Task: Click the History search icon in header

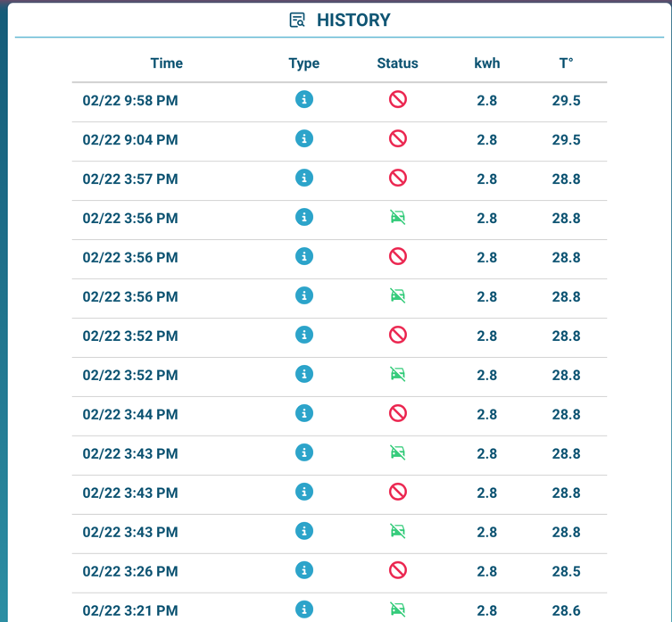Action: tap(298, 21)
